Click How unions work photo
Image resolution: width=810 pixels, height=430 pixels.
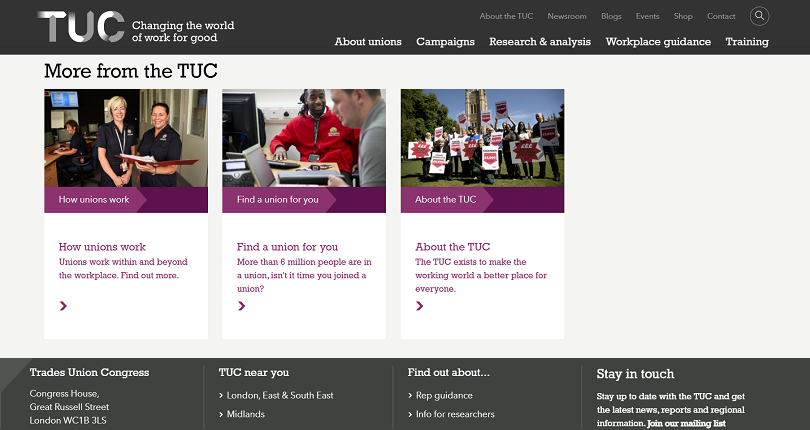(x=126, y=138)
